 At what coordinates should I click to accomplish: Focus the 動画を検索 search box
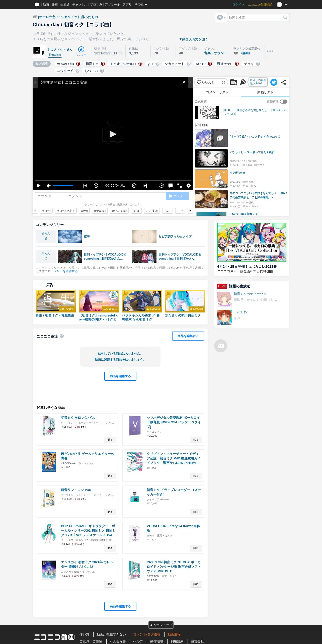(255, 18)
